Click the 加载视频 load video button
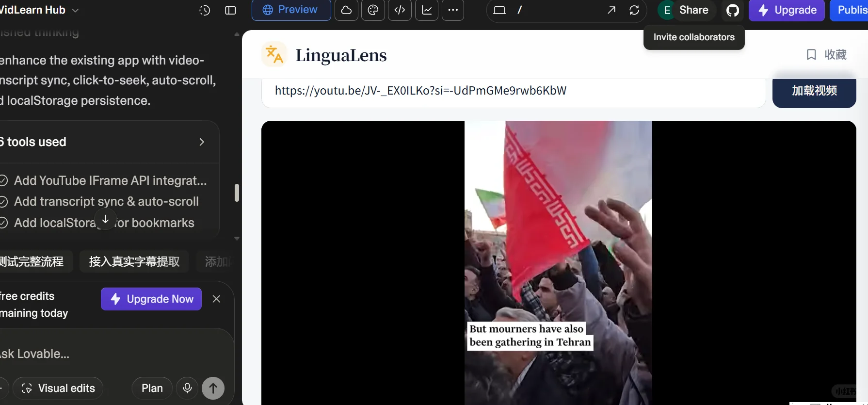 point(814,91)
